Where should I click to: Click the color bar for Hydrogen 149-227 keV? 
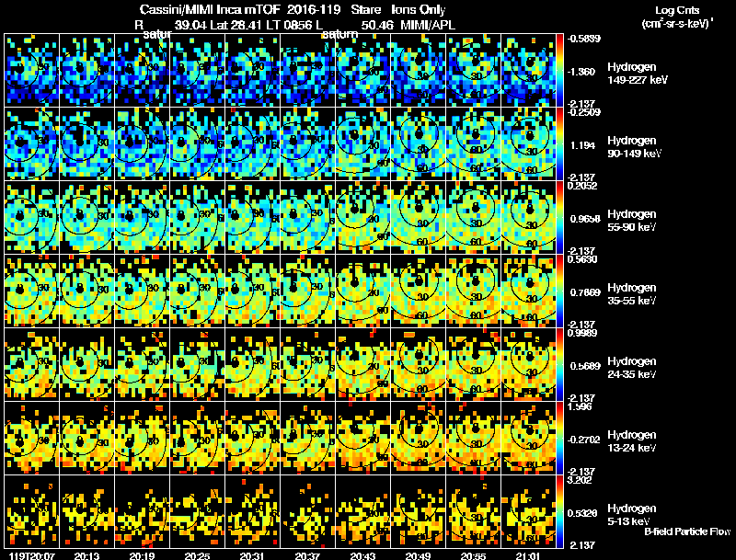559,71
